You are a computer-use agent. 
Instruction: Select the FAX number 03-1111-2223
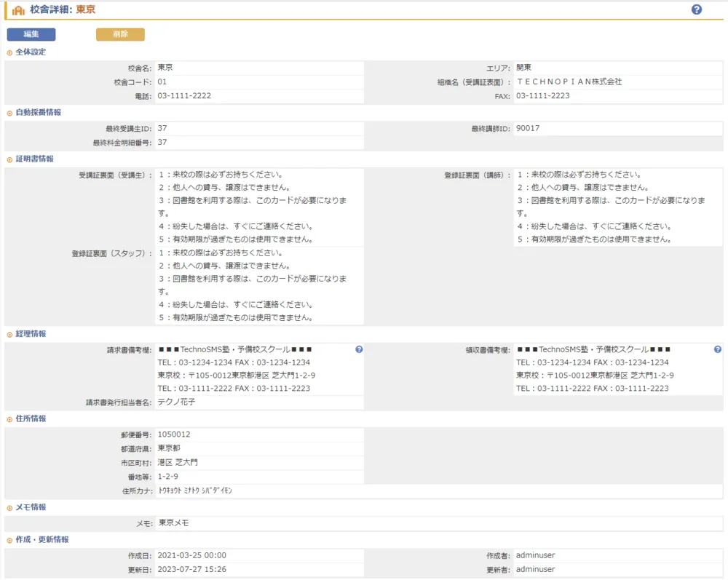point(543,96)
